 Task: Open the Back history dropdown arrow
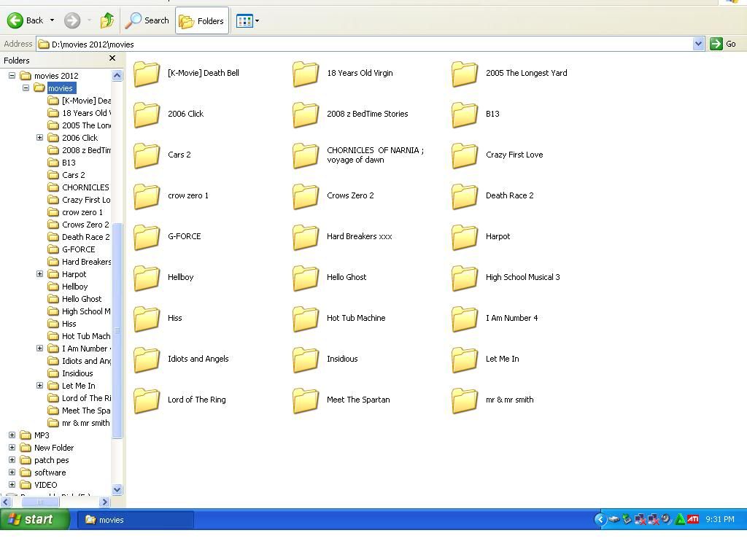[x=52, y=20]
